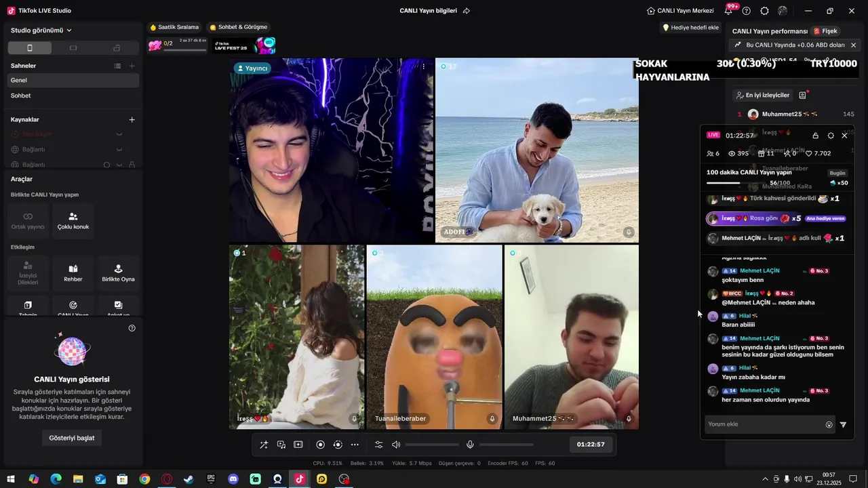Open the Steam icon in taskbar

189,479
